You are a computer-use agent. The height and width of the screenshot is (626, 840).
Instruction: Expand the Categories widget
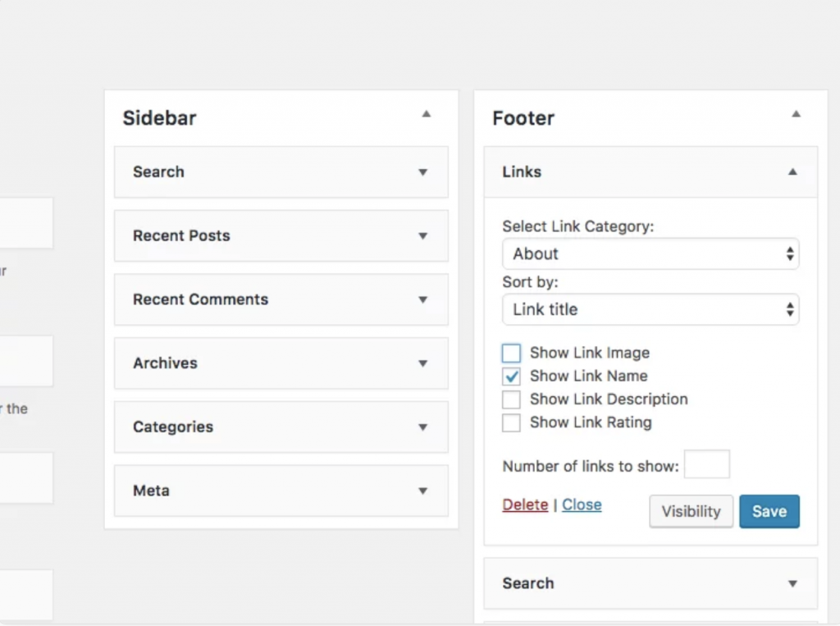pos(423,427)
